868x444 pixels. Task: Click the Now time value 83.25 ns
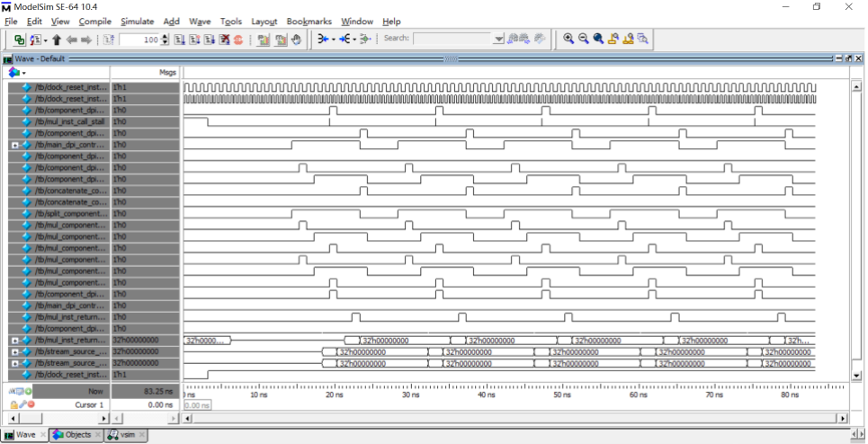tap(157, 391)
